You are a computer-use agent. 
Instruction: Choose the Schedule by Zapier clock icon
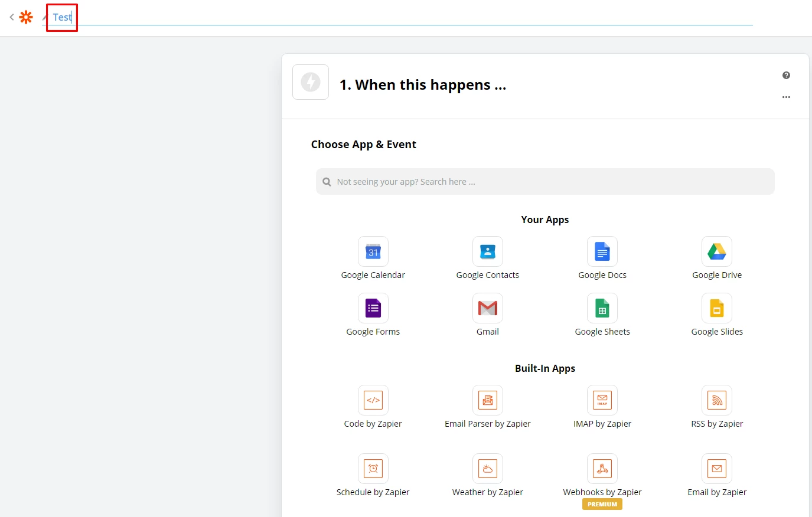(373, 469)
